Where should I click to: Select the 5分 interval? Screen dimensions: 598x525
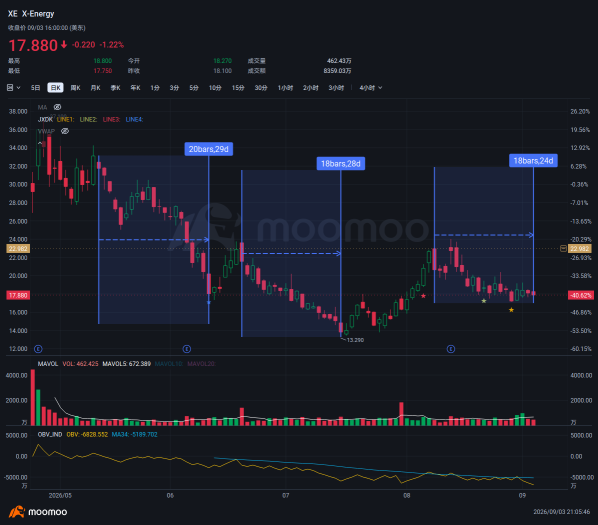pyautogui.click(x=194, y=88)
